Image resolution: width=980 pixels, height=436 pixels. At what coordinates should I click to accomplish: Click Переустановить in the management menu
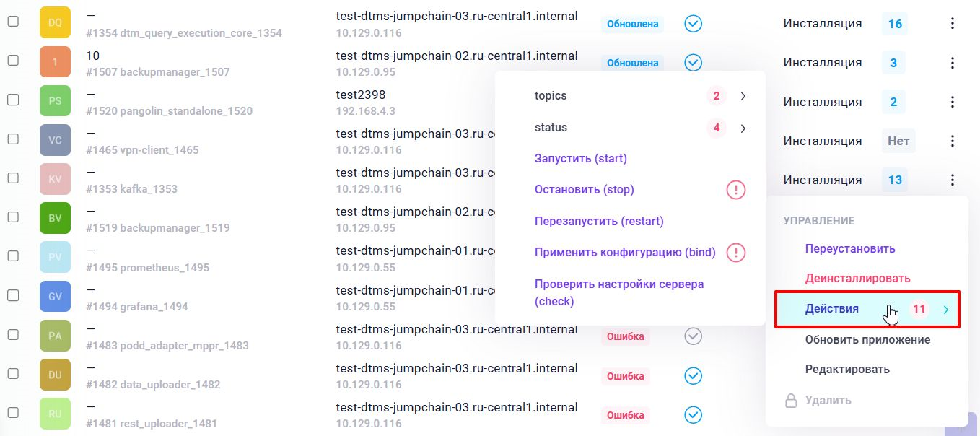(850, 249)
